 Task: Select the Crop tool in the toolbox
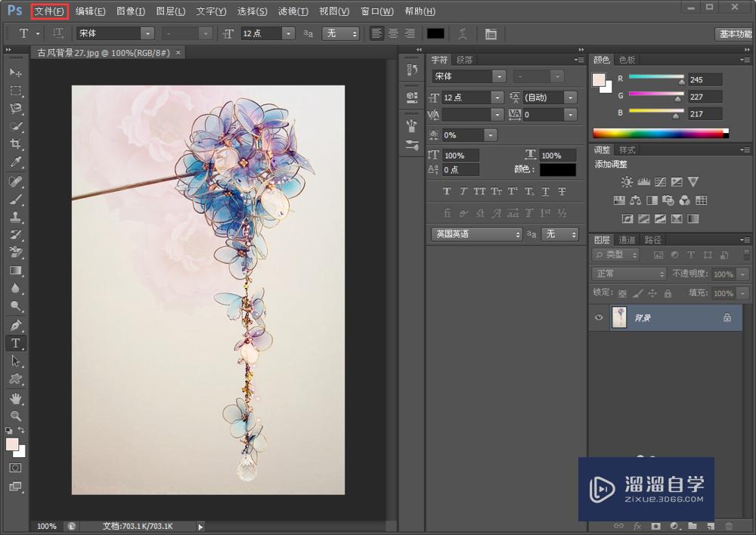[15, 144]
